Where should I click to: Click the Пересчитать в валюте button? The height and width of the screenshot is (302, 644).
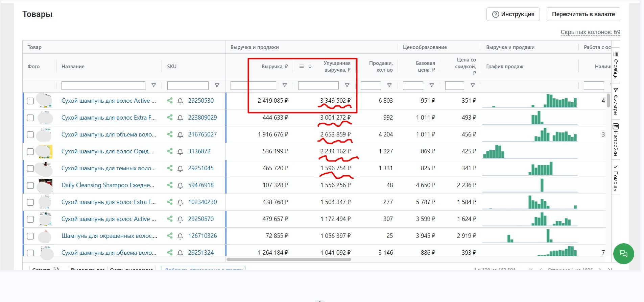583,14
